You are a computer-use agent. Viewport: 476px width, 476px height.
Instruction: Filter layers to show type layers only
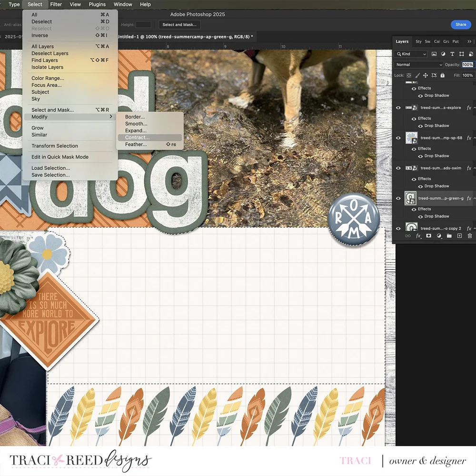tap(453, 54)
